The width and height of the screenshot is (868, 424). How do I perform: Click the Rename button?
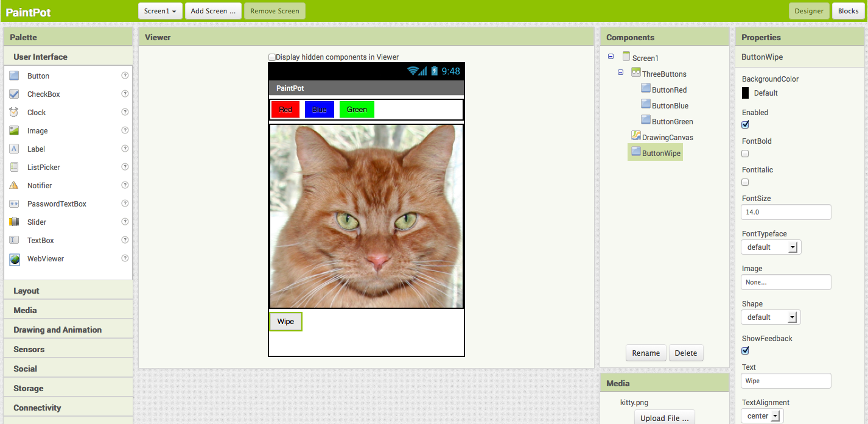point(646,353)
